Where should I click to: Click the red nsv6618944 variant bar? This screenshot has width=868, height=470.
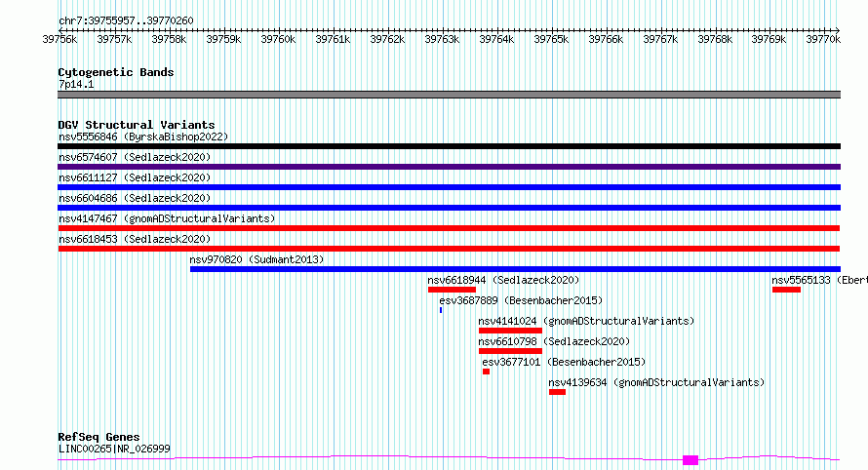click(452, 290)
